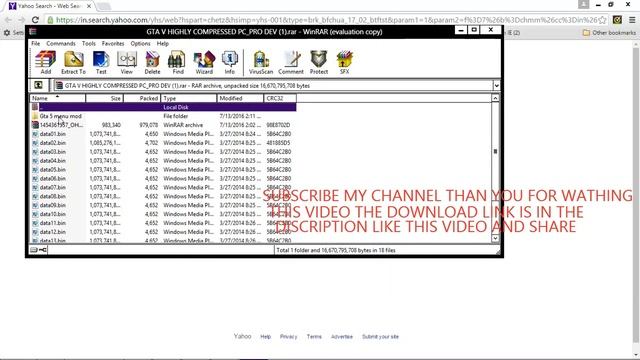
Task: Open the Yahoo footer link
Action: tap(242, 336)
